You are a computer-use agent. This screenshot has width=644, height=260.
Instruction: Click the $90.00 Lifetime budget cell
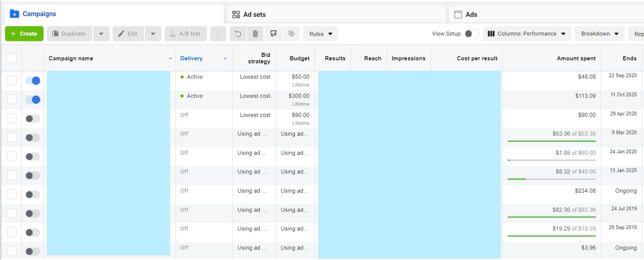295,119
